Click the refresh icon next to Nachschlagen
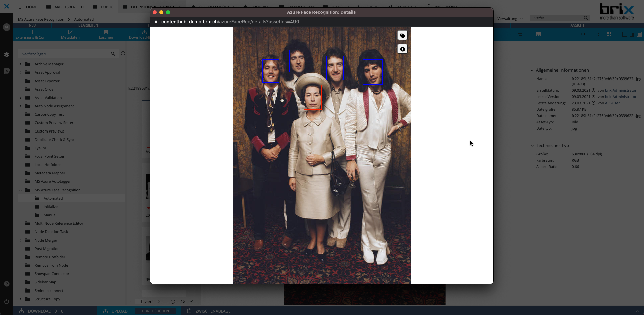 123,53
